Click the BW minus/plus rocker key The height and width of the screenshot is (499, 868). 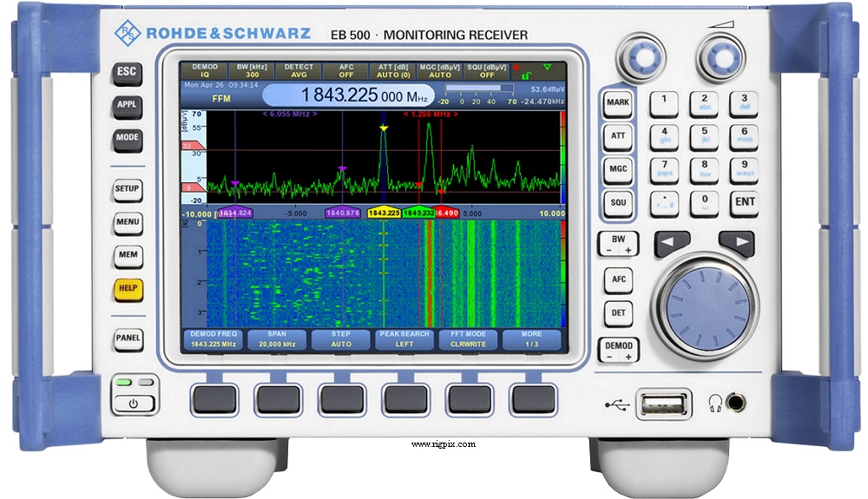click(x=618, y=243)
